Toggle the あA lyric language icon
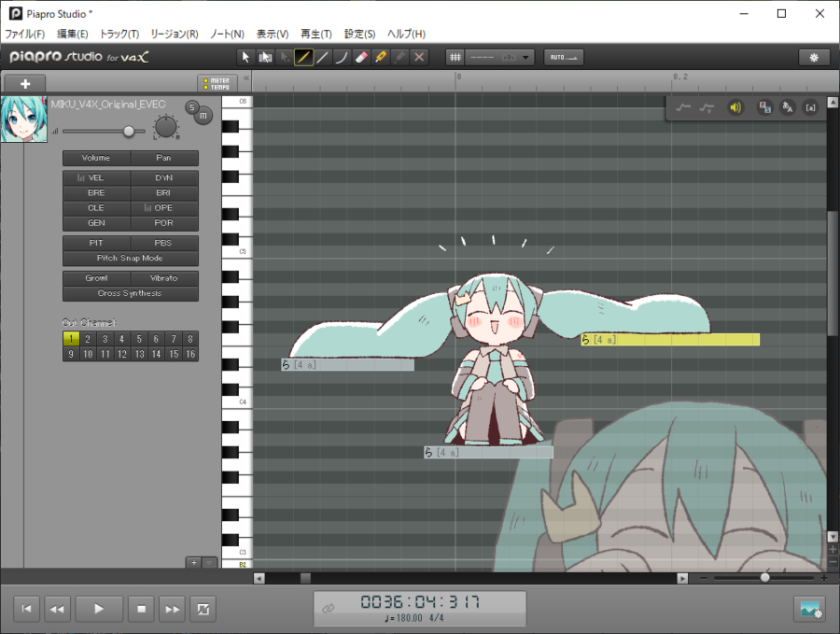 click(x=788, y=107)
